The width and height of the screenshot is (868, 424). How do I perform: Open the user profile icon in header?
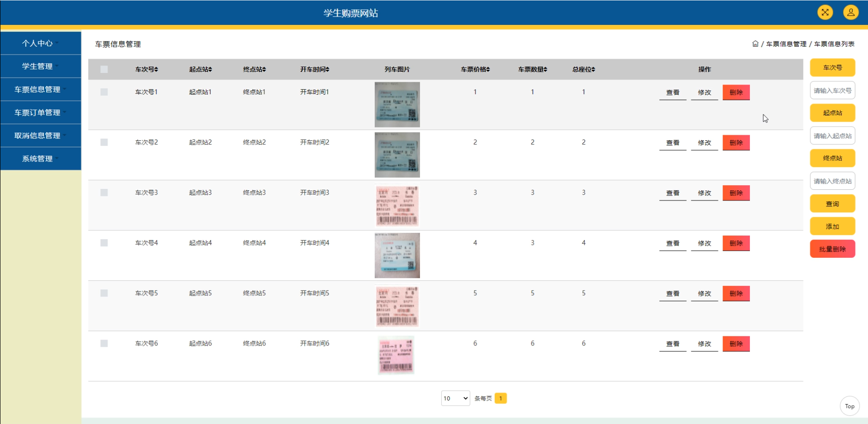[851, 12]
